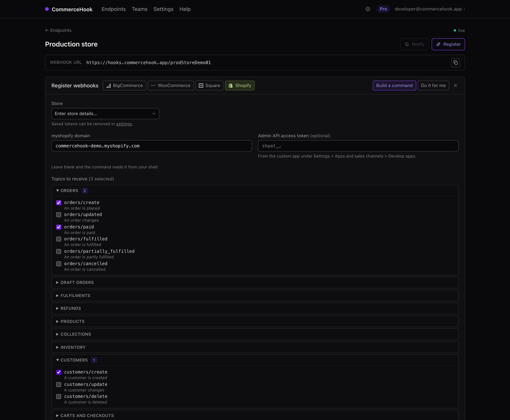
Task: Click the Register button
Action: point(448,44)
